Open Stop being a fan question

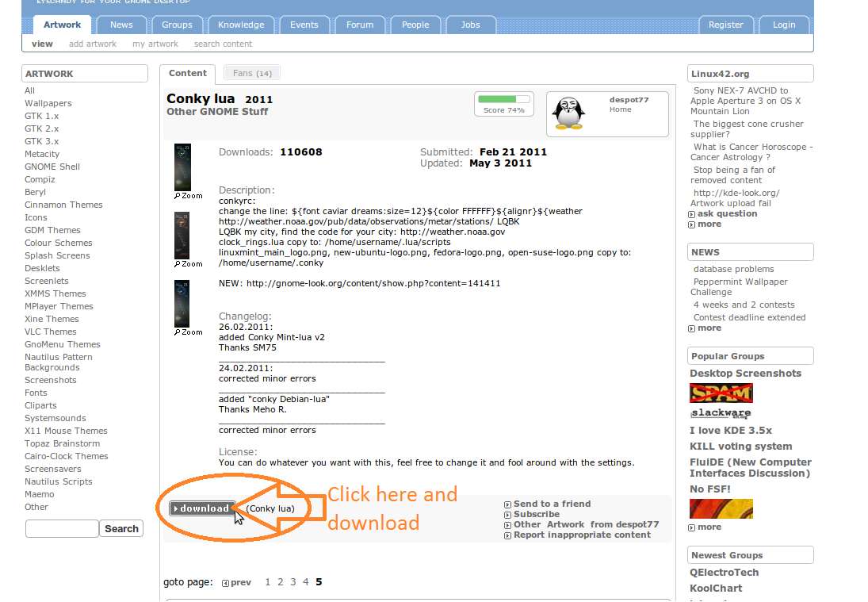732,175
